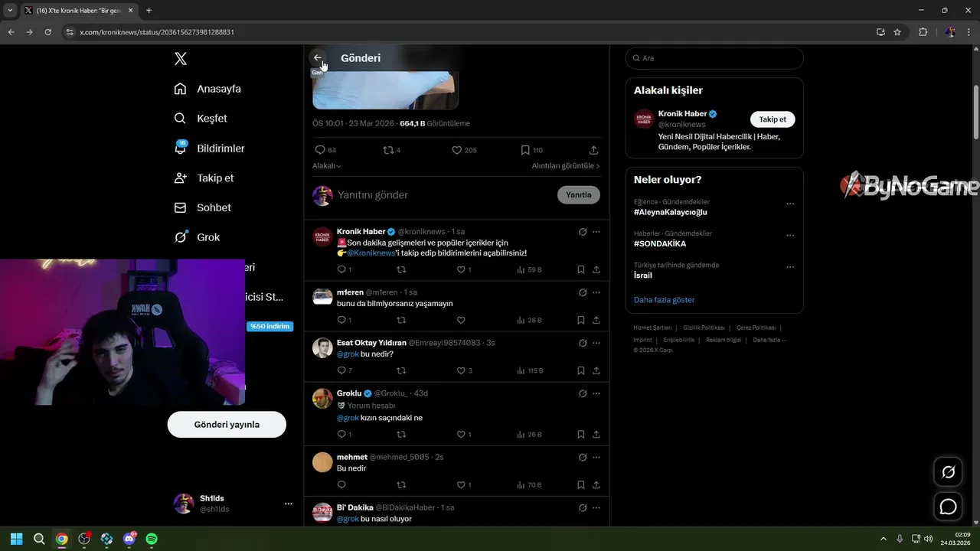Follow Kronik Haber with Takip et button
Image resolution: width=980 pixels, height=551 pixels.
(773, 119)
